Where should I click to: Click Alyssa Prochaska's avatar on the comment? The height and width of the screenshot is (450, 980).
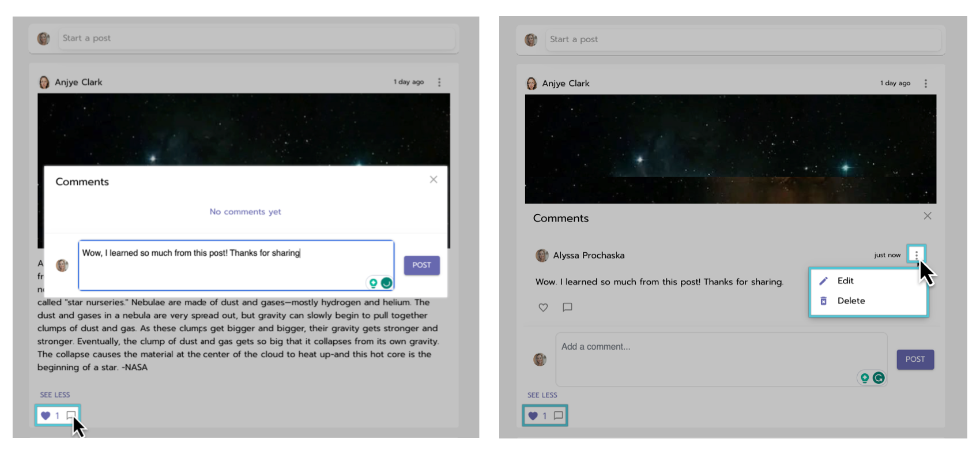542,255
